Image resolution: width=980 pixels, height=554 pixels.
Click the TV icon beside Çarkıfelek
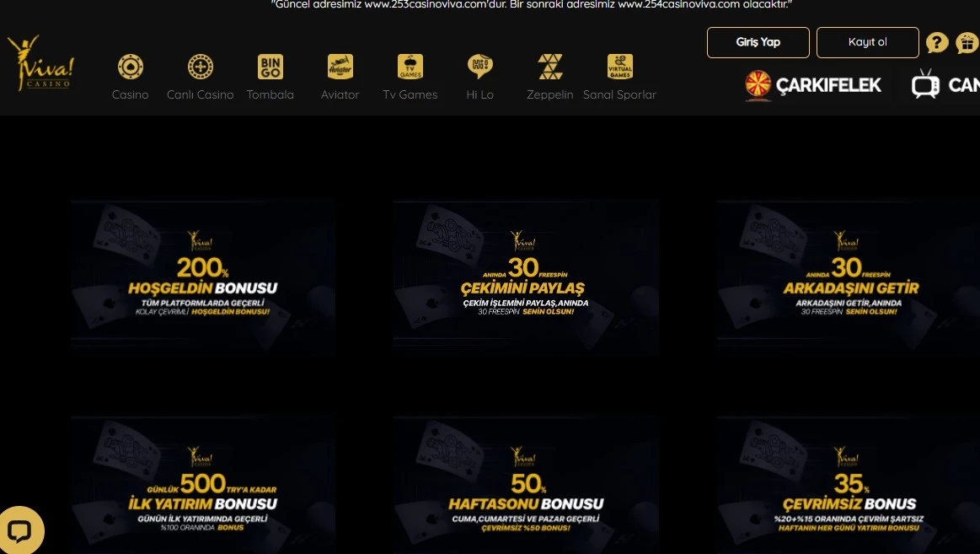click(x=925, y=83)
